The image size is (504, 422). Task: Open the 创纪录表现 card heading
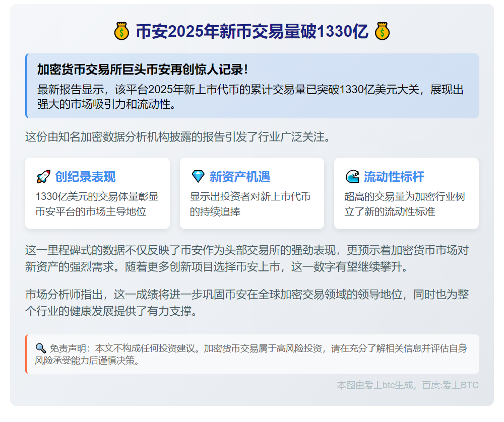click(x=85, y=177)
